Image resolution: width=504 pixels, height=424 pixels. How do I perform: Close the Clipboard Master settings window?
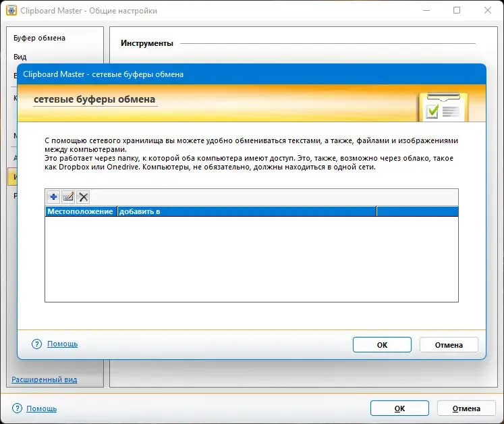click(487, 10)
